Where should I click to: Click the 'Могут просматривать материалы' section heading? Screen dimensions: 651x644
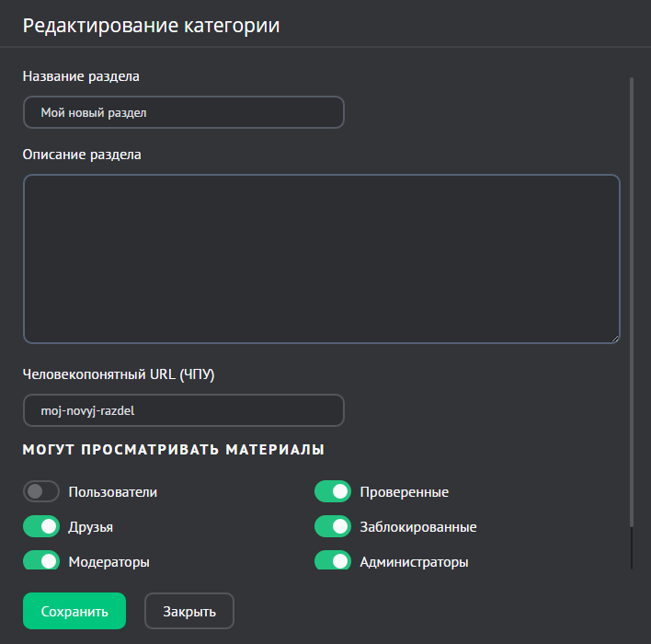173,450
